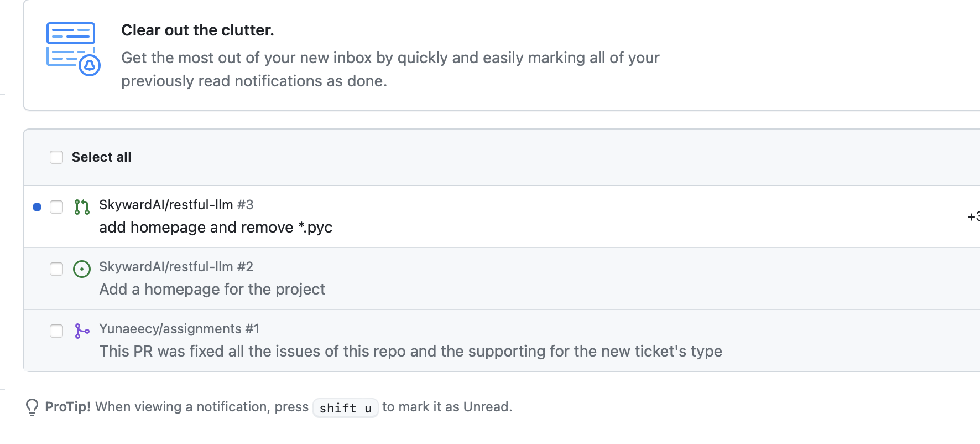Check the restful-llm #2 notification checkbox

[x=56, y=269]
